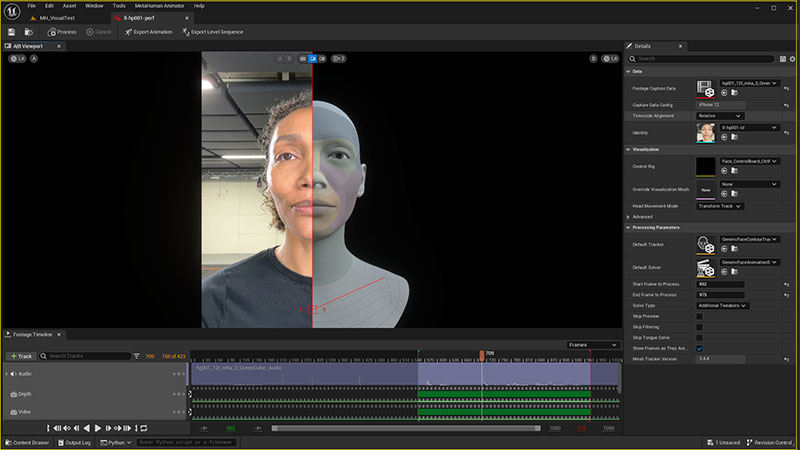Viewport: 800px width, 450px height.
Task: Open track filter options in Footage Timeline
Action: coord(136,356)
